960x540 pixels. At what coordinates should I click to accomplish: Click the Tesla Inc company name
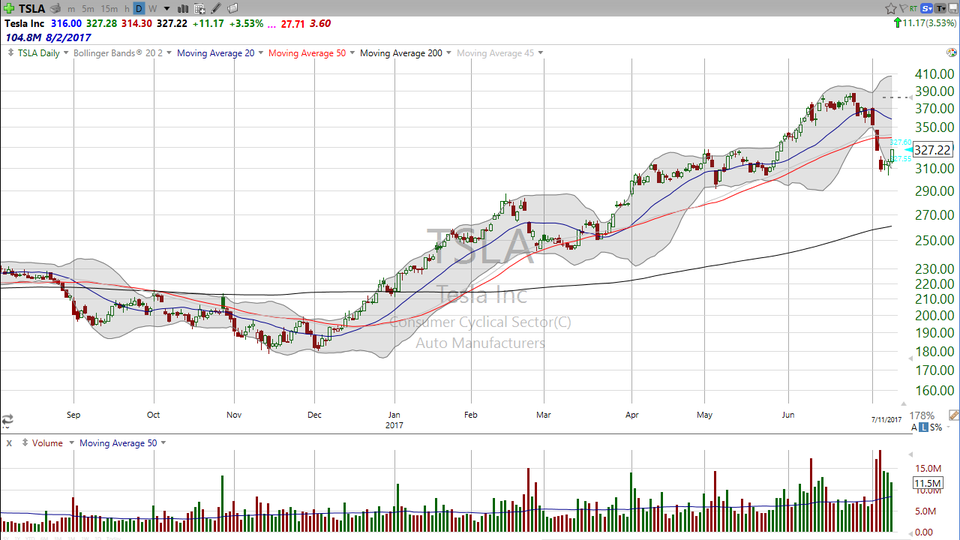pyautogui.click(x=24, y=23)
